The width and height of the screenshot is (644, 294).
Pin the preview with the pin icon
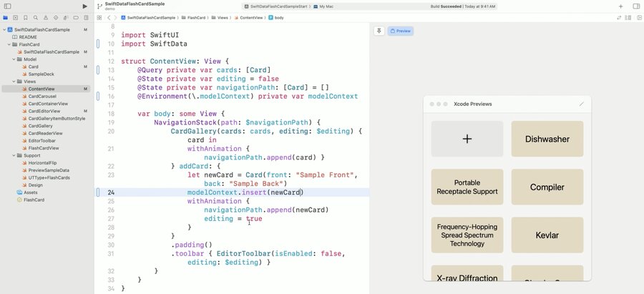379,31
